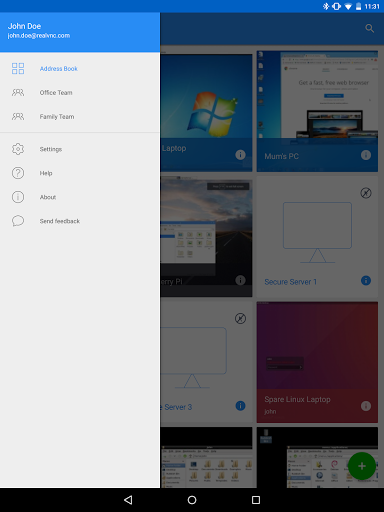The height and width of the screenshot is (512, 384).
Task: Tap the Android back navigation button
Action: tap(128, 500)
